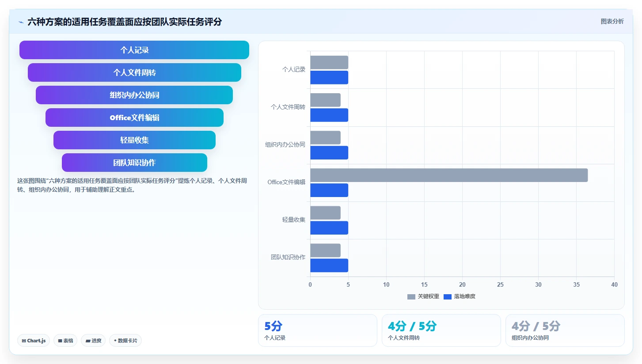
Task: Click the chart title 六种方案的适用任务覆盖面应按团队实际任务评分
Action: [125, 22]
